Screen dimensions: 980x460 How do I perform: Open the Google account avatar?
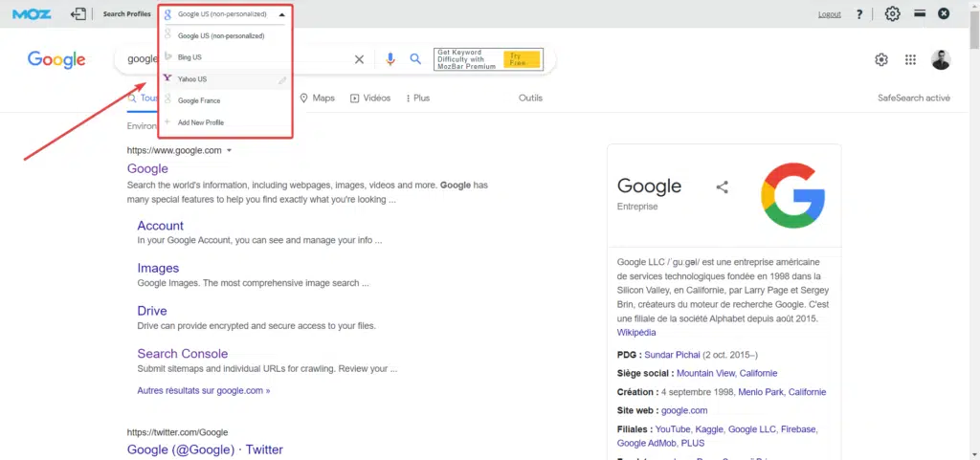point(941,60)
